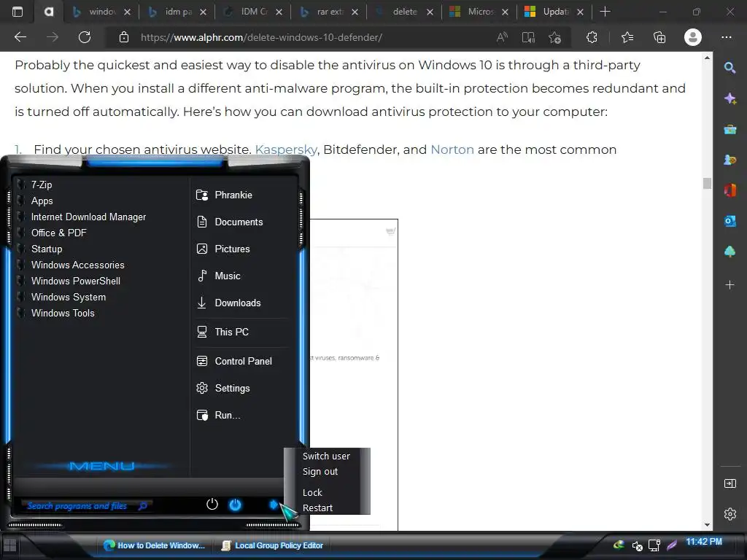Follow the Norton link in article
Screen dimensions: 747x560
pos(452,149)
